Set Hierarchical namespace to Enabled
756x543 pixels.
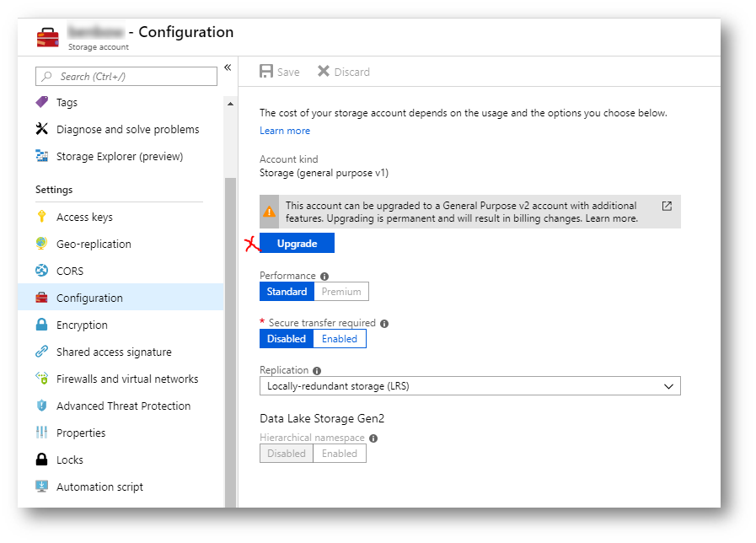[x=340, y=454]
